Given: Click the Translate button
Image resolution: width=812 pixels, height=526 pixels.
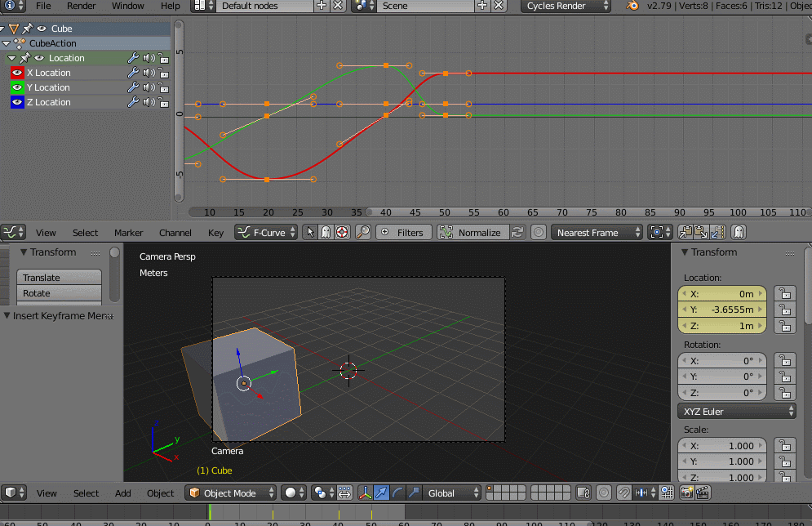Looking at the screenshot, I should pos(59,278).
